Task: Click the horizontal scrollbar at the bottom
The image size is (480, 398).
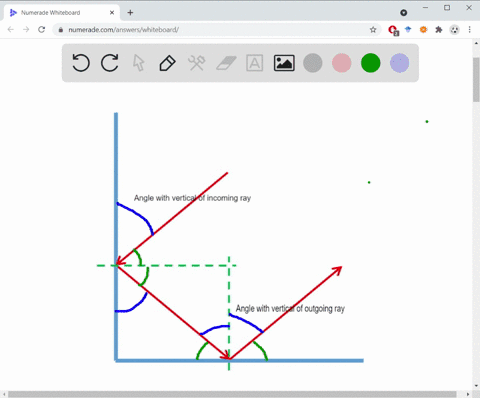Action: 232,394
